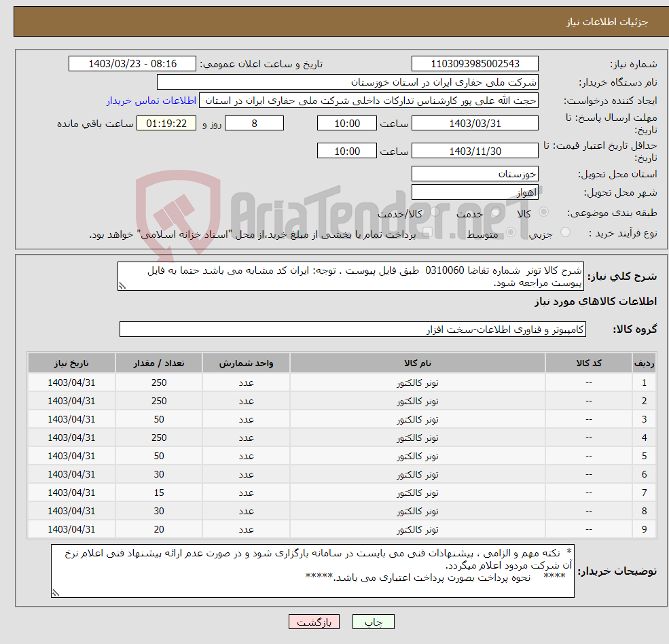Click quantity 15 in row 7
The image size is (669, 644).
159,493
